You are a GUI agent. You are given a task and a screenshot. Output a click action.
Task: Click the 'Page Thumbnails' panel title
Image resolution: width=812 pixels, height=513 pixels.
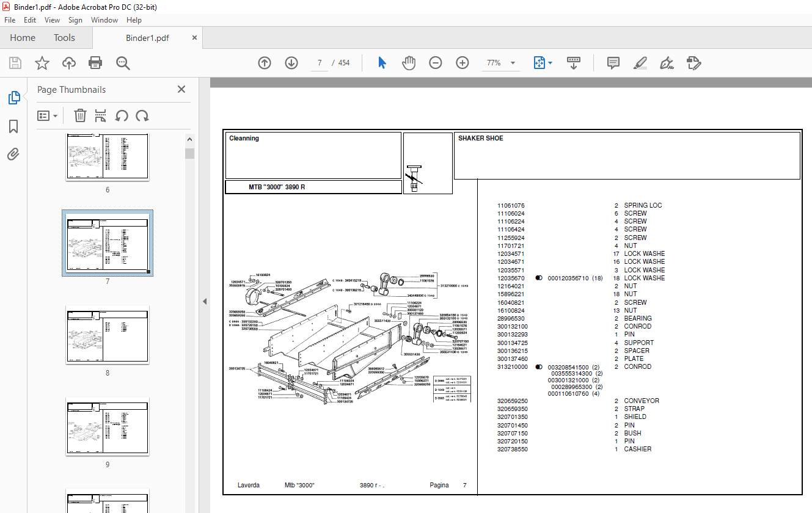[x=71, y=90]
